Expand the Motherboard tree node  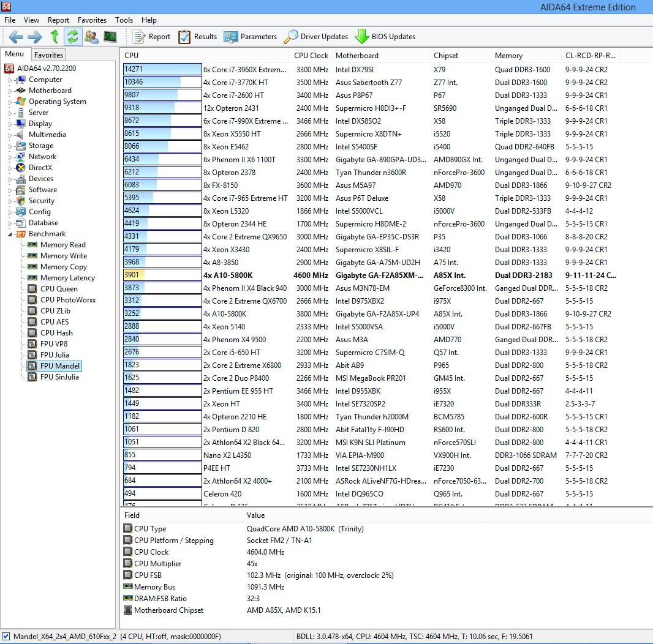point(10,91)
